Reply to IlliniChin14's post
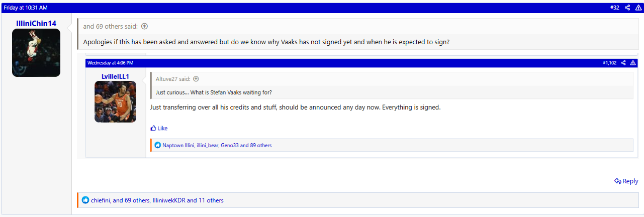 pos(626,181)
